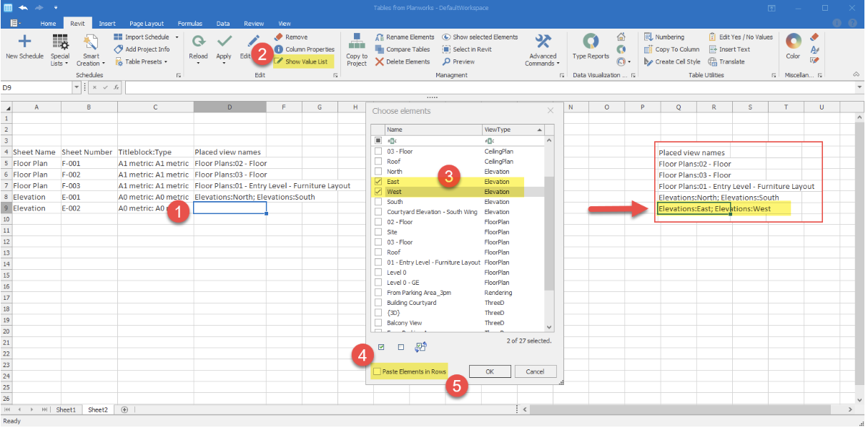This screenshot has width=868, height=428.
Task: Switch to the Home ribbon tab
Action: [x=48, y=23]
